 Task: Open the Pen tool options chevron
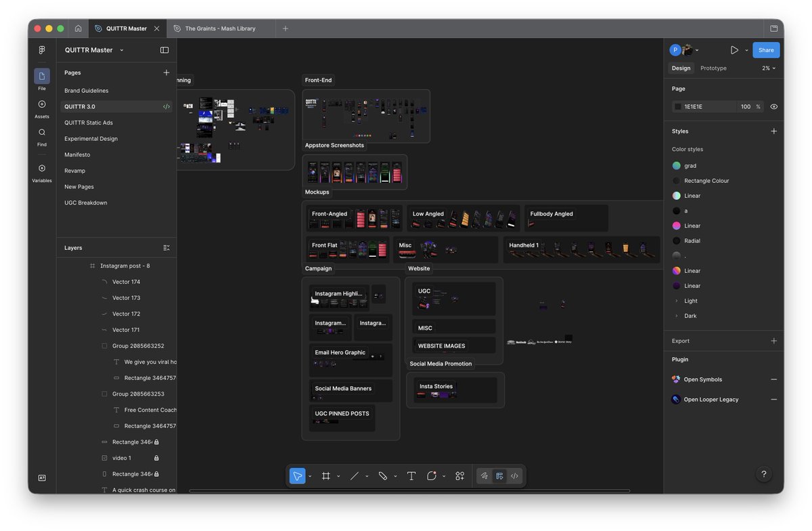coord(395,476)
